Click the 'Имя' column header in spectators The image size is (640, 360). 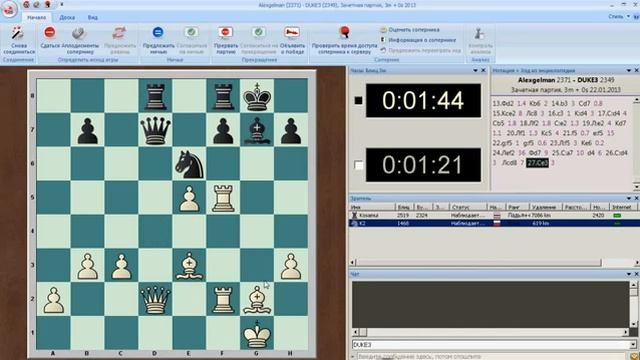372,207
